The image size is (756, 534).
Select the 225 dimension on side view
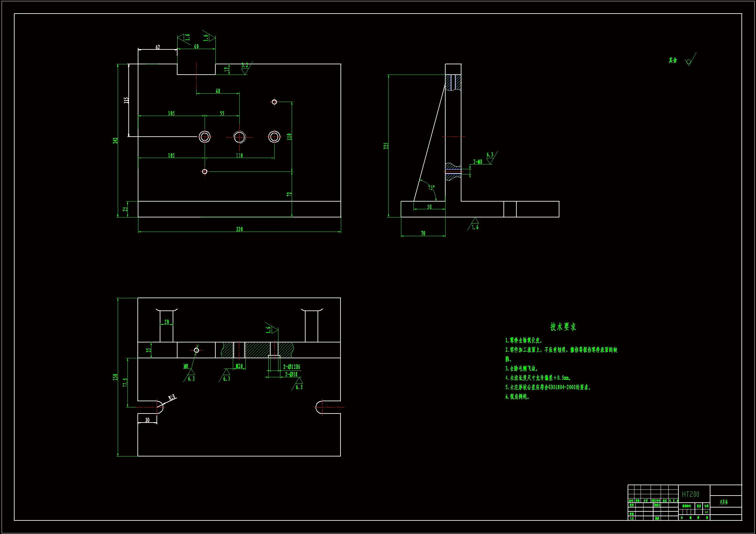coord(385,146)
